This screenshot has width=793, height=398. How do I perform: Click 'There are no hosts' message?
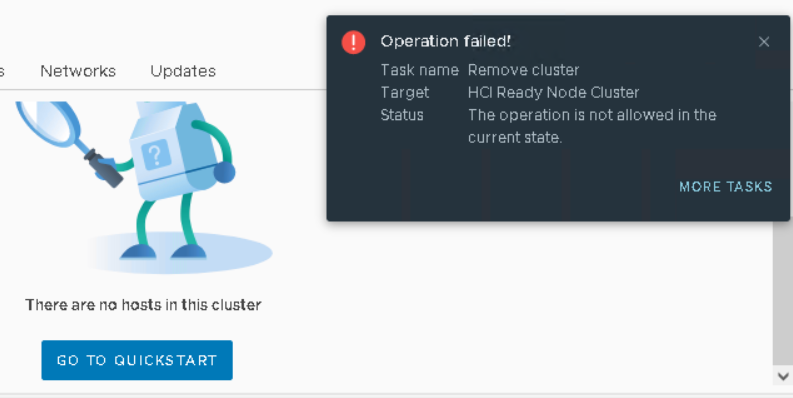point(143,305)
